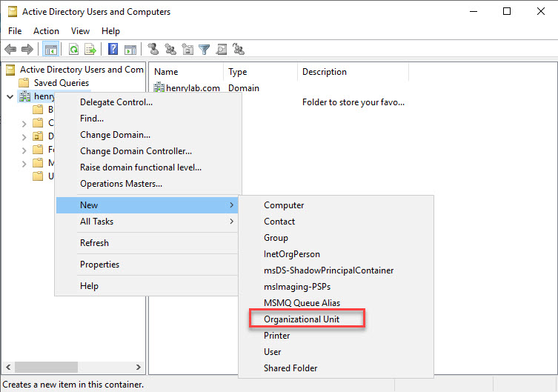Collapse the henrylab domain tree node
Image resolution: width=558 pixels, height=392 pixels.
pos(10,97)
